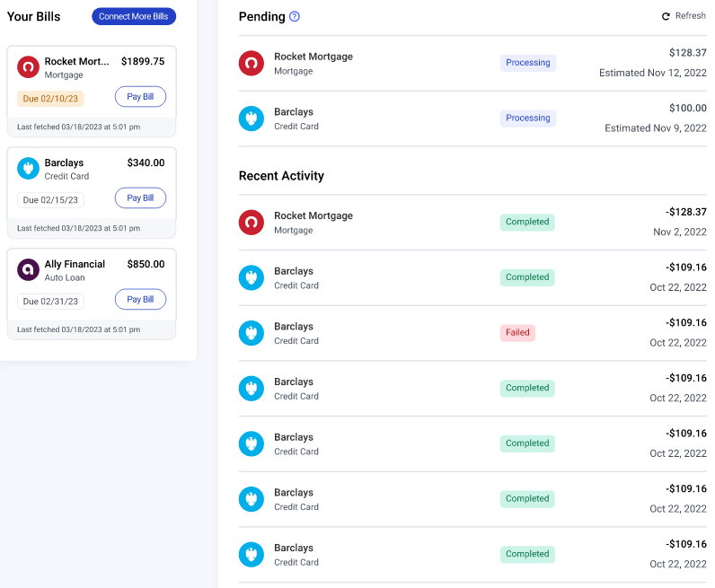Click Rocket Mortgage name in Recent Activity
715x588 pixels.
(313, 215)
